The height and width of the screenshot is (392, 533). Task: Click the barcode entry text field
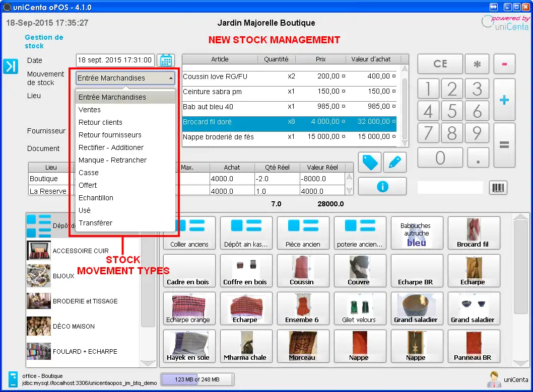[450, 187]
